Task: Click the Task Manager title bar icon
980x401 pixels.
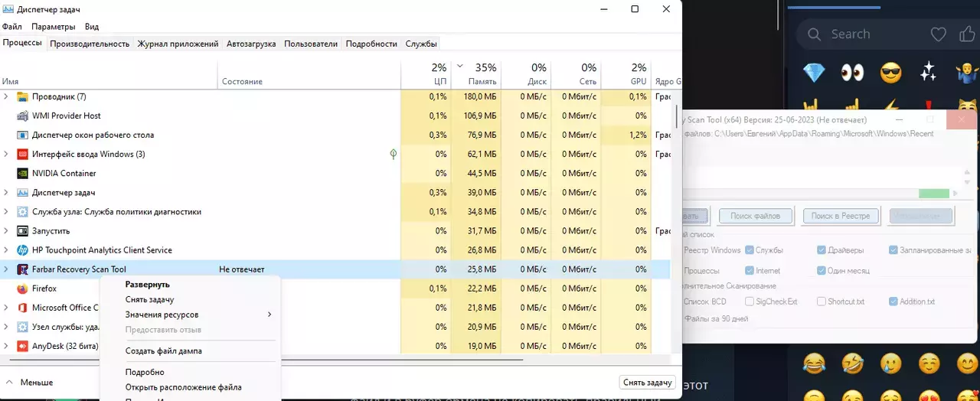Action: (8, 9)
